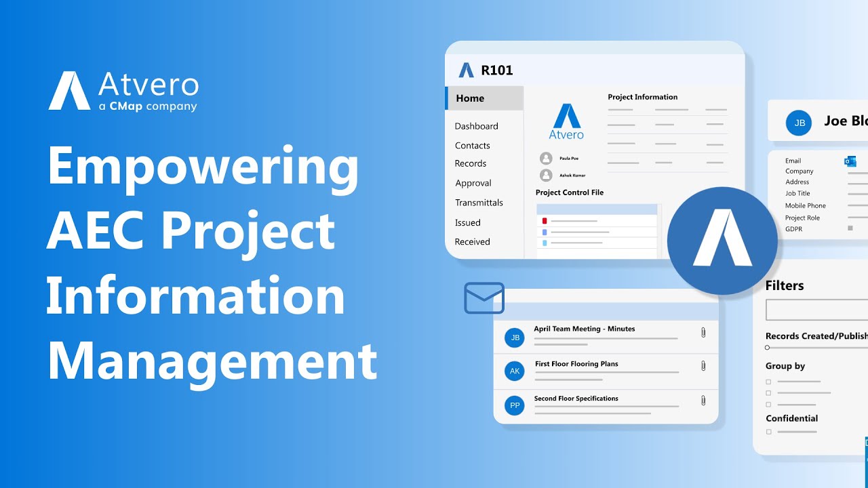868x488 pixels.
Task: Select the Home menu item
Action: click(484, 98)
